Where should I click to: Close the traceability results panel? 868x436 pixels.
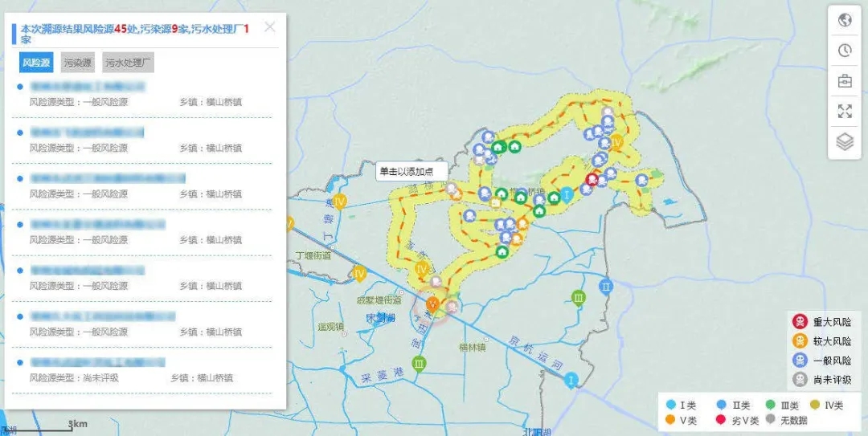click(270, 27)
